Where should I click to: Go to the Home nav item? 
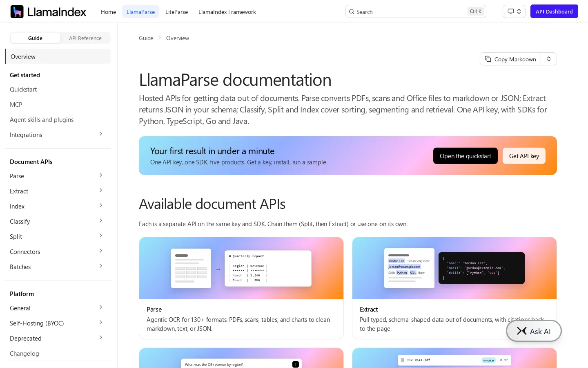pyautogui.click(x=108, y=12)
